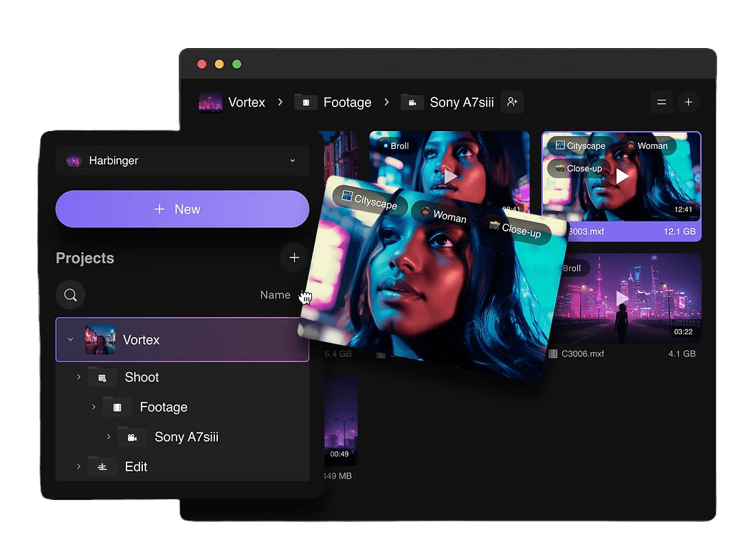Play the selected 3003.mxf clip
The width and height of the screenshot is (756, 559).
(622, 176)
